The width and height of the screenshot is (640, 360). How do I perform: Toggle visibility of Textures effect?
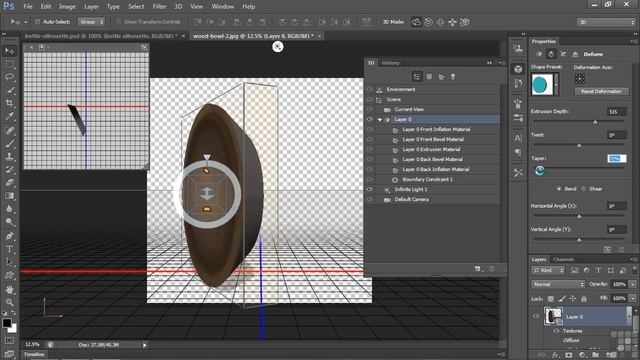coord(556,331)
